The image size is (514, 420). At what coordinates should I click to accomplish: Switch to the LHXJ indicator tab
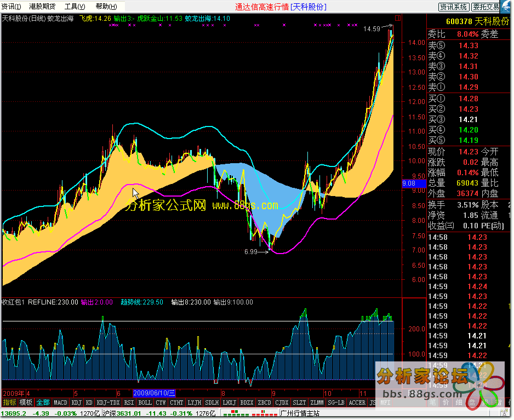pos(229,402)
